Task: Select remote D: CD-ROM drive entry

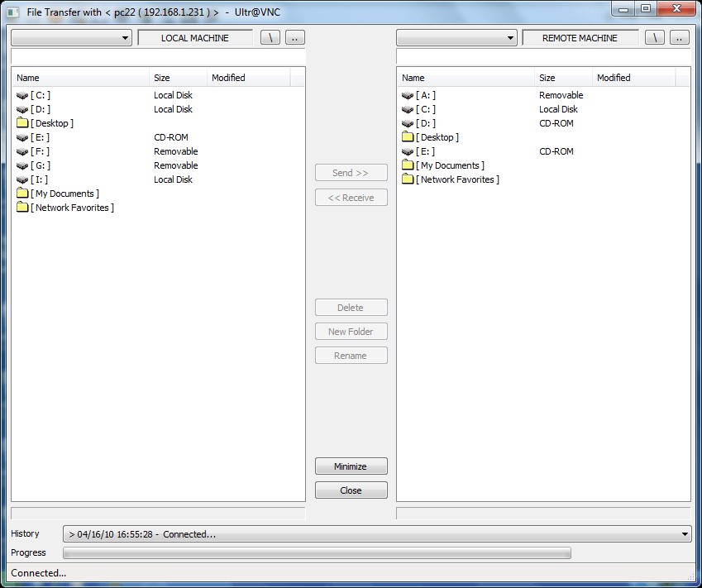Action: 427,123
